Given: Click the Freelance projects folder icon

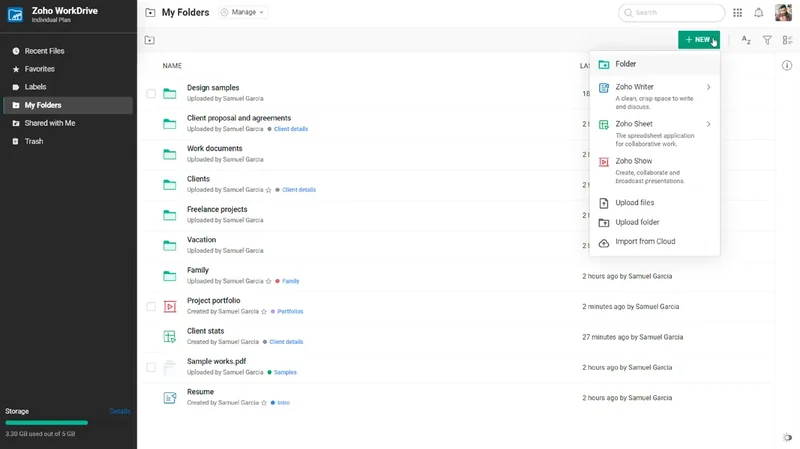Looking at the screenshot, I should click(x=169, y=215).
